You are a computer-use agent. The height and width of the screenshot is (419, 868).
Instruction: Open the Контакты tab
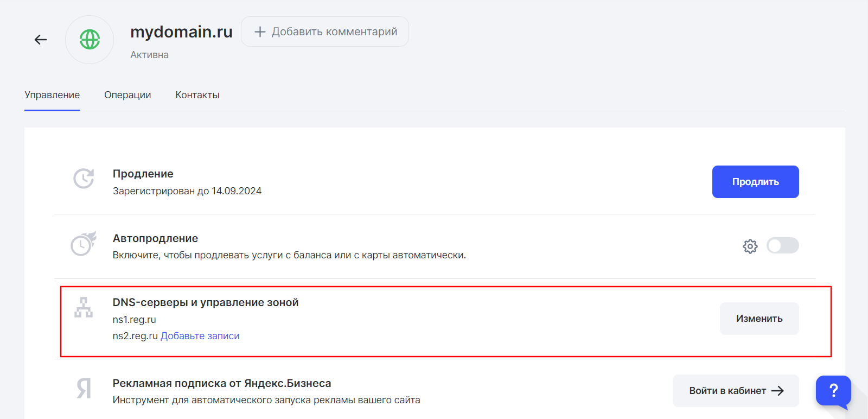(197, 95)
